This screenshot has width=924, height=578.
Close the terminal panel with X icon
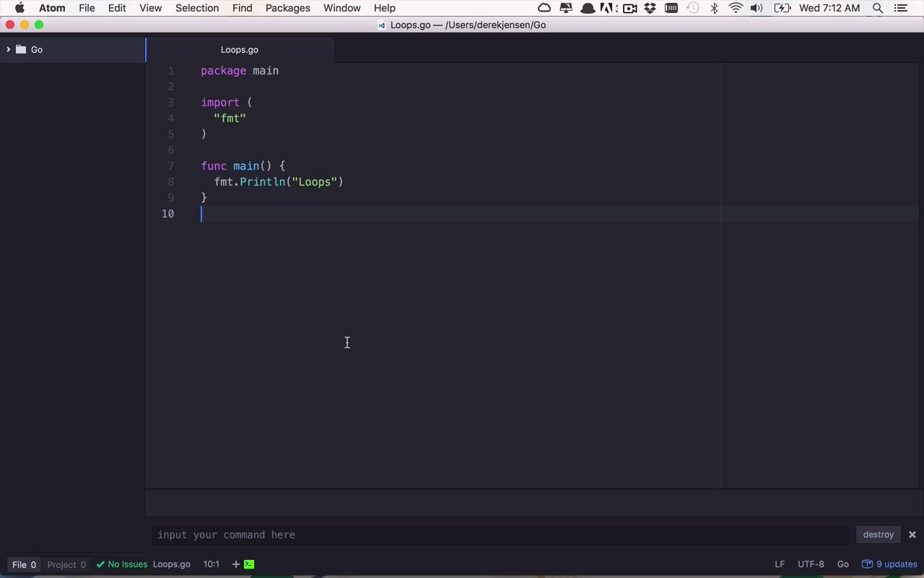pos(912,535)
